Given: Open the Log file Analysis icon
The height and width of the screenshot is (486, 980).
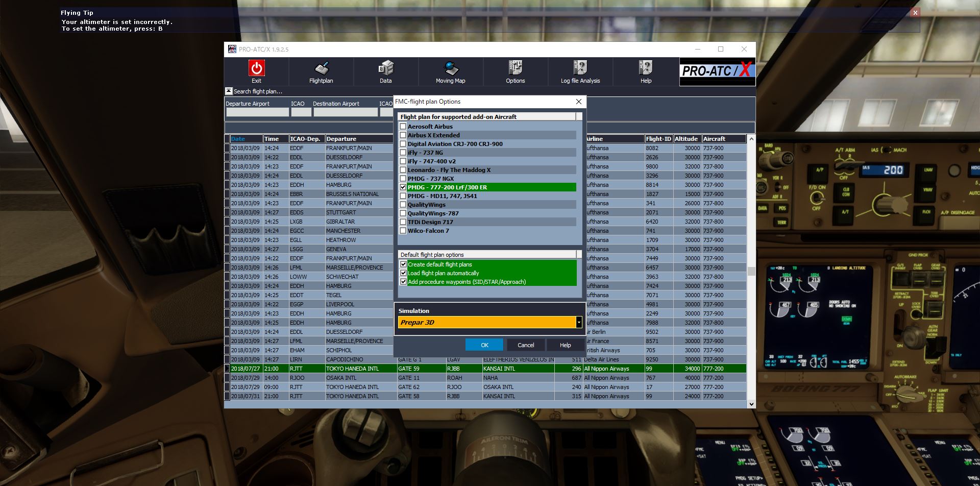Looking at the screenshot, I should [x=580, y=68].
